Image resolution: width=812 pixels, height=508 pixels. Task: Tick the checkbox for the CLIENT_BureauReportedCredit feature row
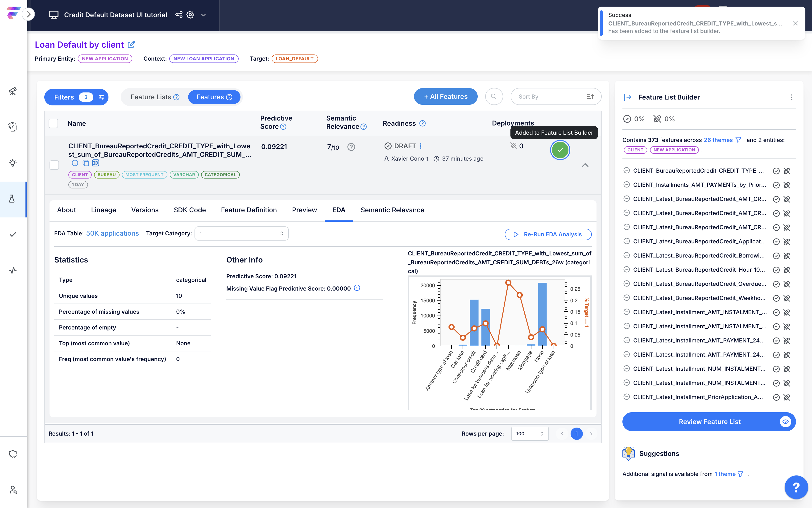54,165
